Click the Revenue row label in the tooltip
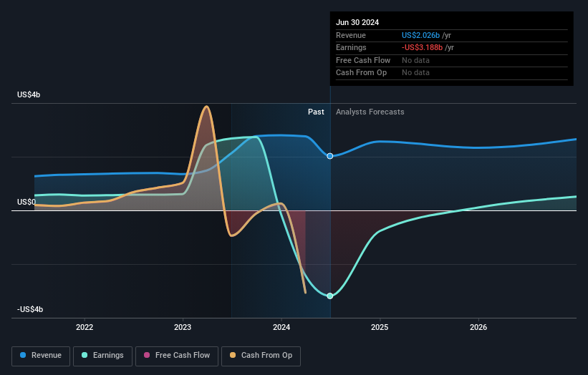588x375 pixels. pyautogui.click(x=351, y=35)
